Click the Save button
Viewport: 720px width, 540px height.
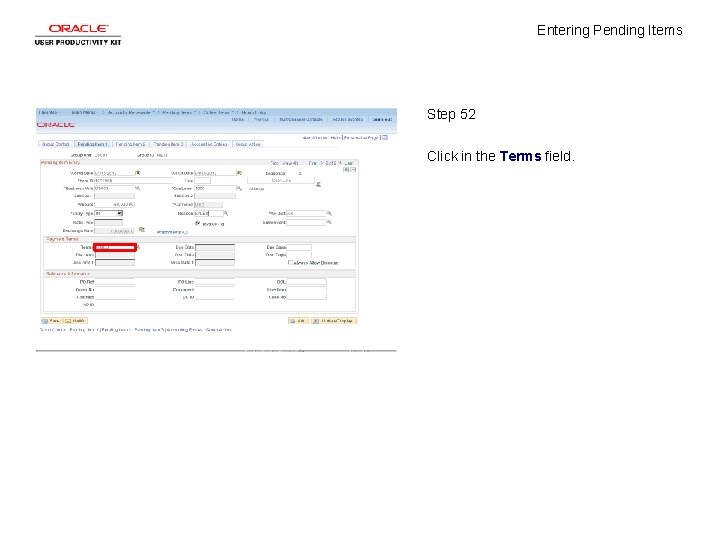pyautogui.click(x=51, y=321)
